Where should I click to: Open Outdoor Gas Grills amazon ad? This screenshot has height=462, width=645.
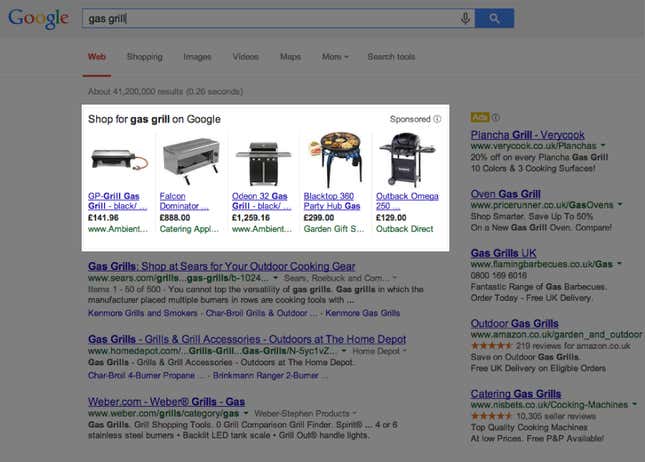[515, 323]
